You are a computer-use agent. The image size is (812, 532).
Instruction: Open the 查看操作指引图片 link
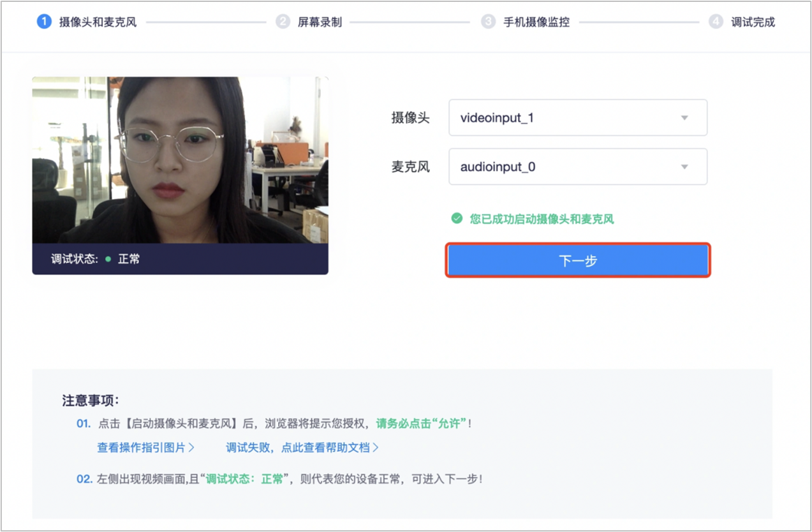coord(145,448)
